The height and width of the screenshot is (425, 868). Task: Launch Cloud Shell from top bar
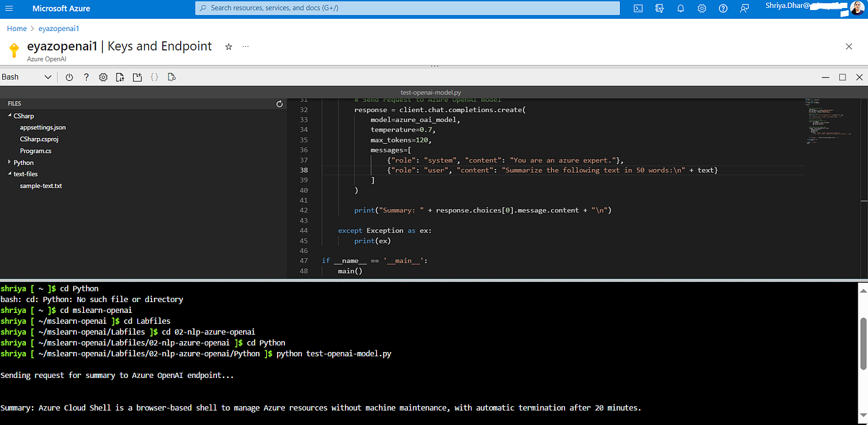click(638, 9)
